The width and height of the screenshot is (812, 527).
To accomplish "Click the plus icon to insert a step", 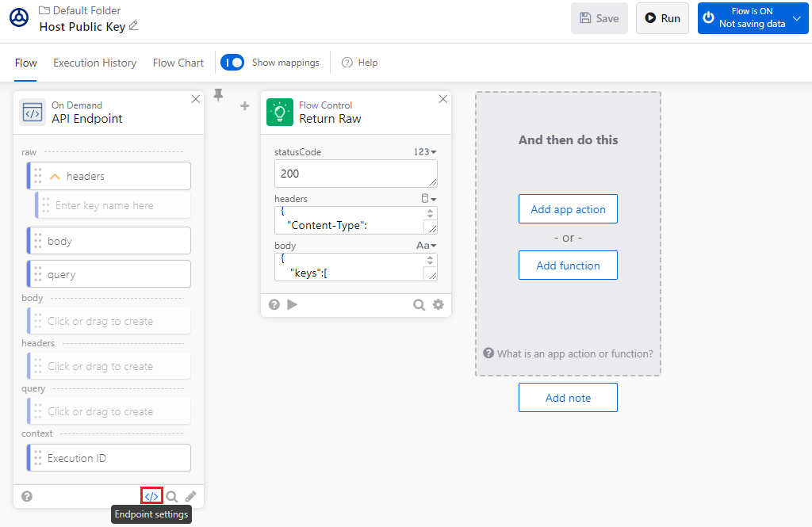I will click(x=245, y=105).
